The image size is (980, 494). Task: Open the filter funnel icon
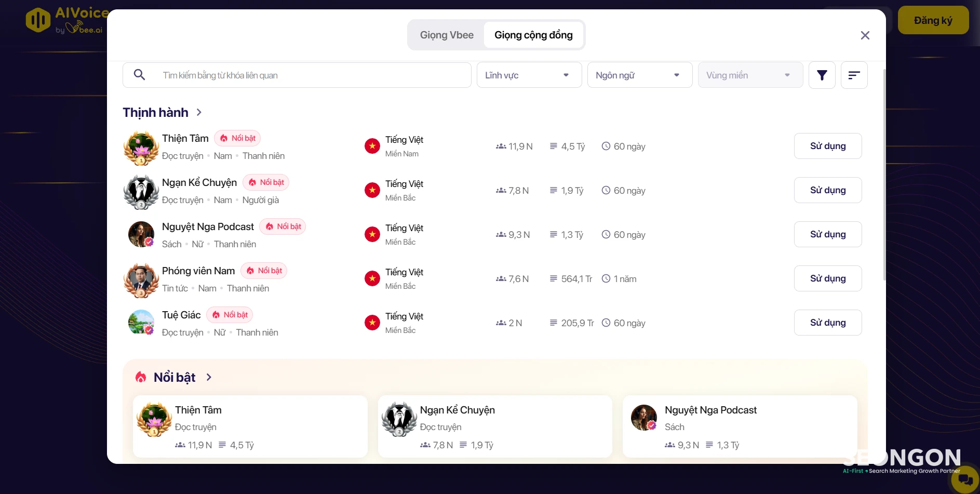(822, 75)
